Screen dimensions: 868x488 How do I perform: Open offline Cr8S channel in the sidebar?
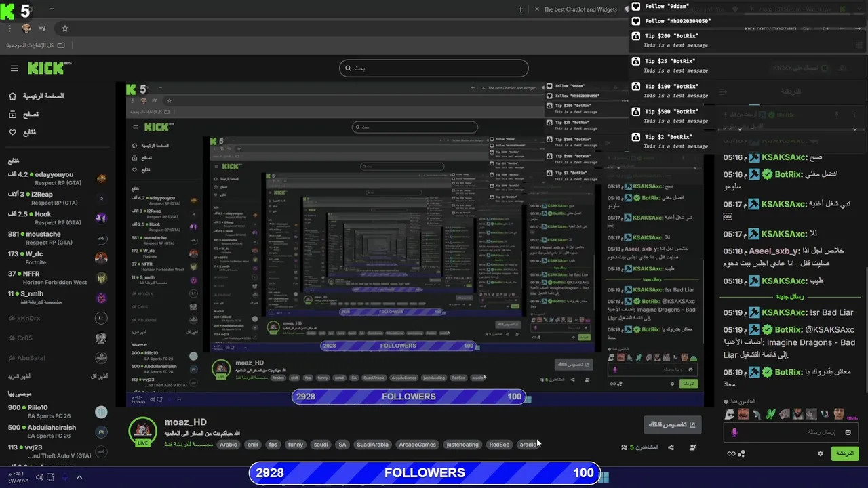(x=57, y=338)
